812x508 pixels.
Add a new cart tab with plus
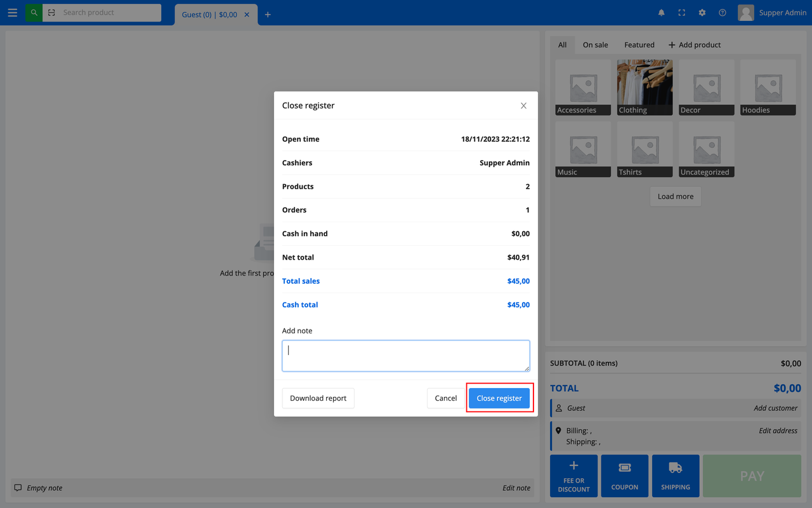[x=268, y=15]
